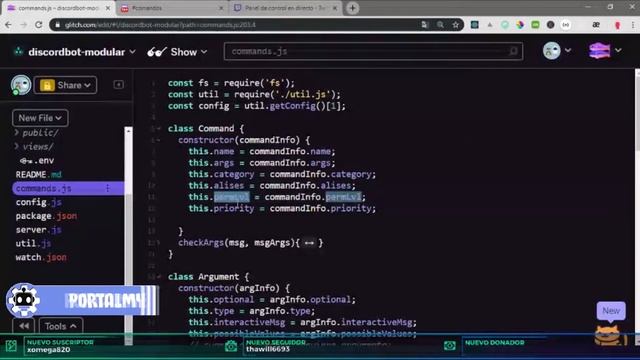Switch to the second browser tab
The image size is (640, 360).
171,8
